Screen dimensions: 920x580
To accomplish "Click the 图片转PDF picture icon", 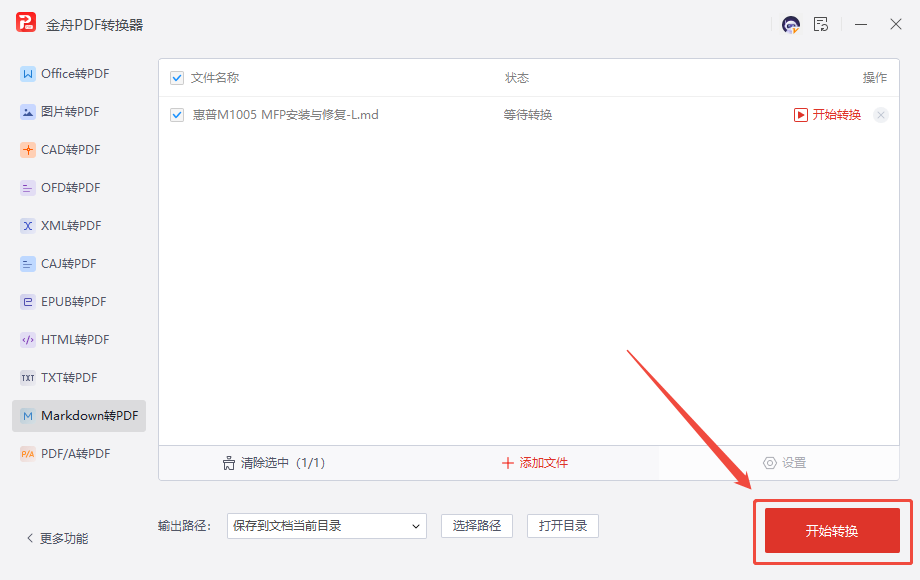I will 28,112.
